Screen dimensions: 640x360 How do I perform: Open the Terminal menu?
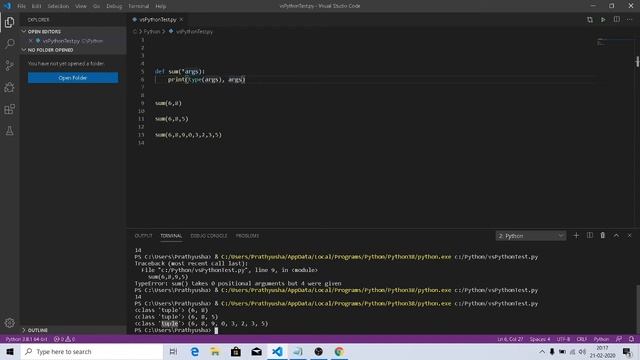click(138, 6)
